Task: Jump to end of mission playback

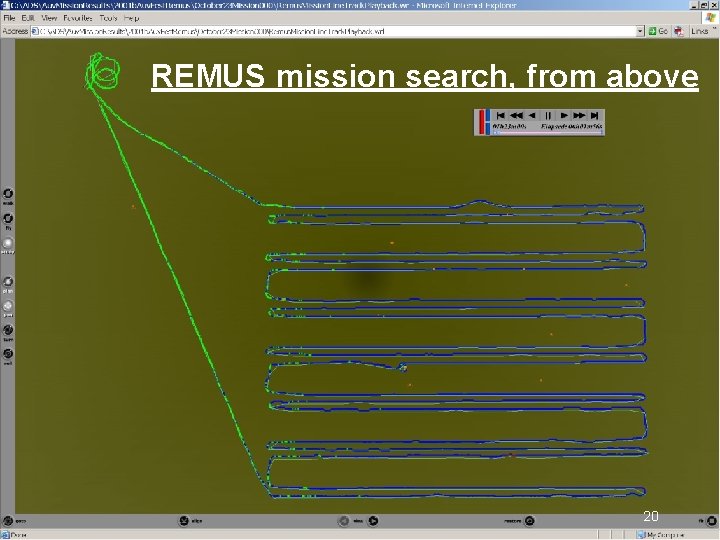Action: tap(595, 115)
